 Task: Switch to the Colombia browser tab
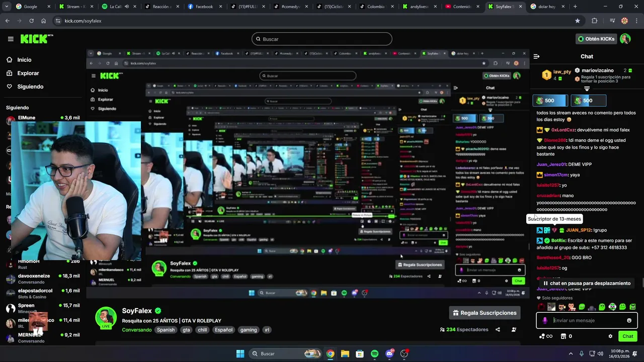[x=376, y=7]
